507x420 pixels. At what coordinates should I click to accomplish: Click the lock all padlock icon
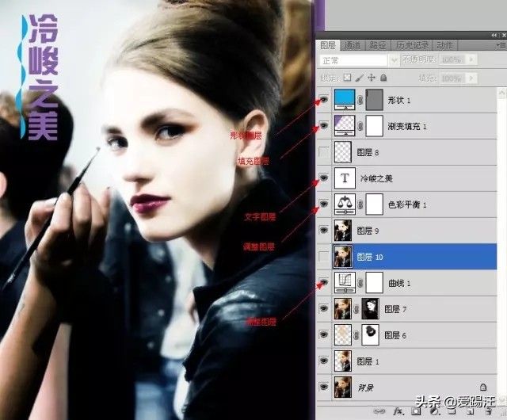pos(383,78)
